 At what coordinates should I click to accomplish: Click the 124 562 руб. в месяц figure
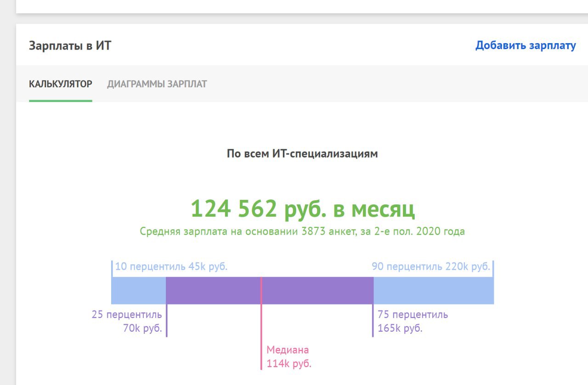click(303, 209)
